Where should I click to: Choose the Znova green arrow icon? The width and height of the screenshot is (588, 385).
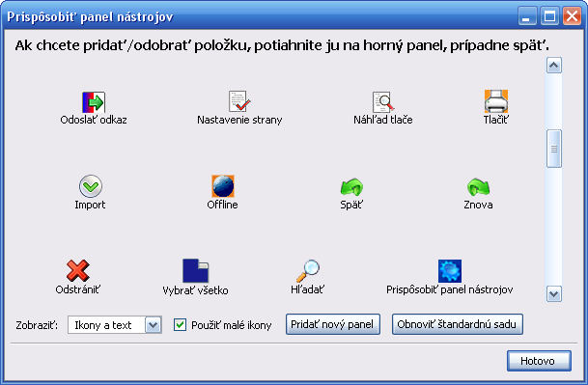click(x=479, y=186)
